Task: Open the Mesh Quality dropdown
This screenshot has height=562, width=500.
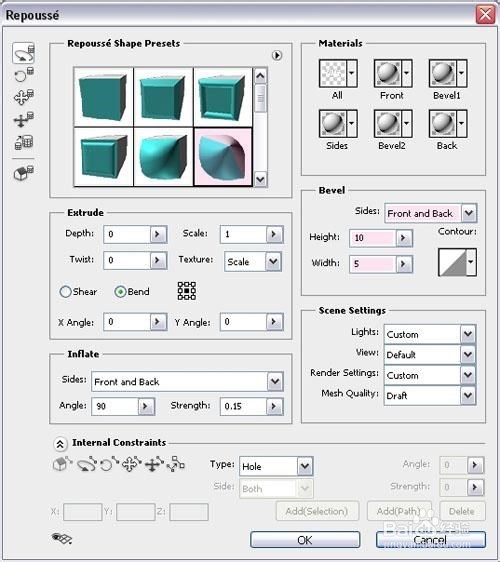Action: coord(468,395)
